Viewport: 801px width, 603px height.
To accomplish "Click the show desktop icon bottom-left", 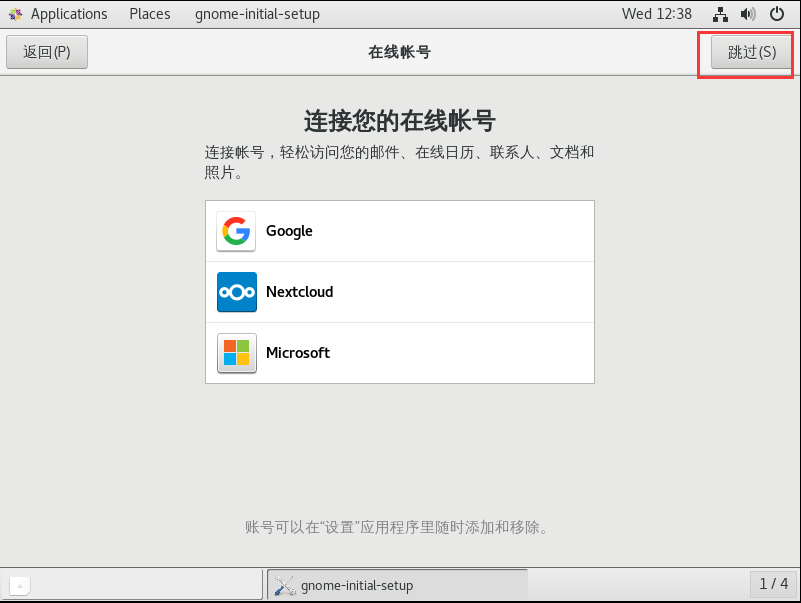I will (x=19, y=585).
